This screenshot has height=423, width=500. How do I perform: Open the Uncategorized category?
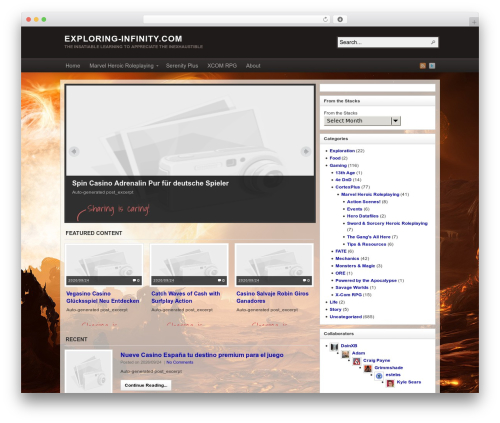(346, 317)
